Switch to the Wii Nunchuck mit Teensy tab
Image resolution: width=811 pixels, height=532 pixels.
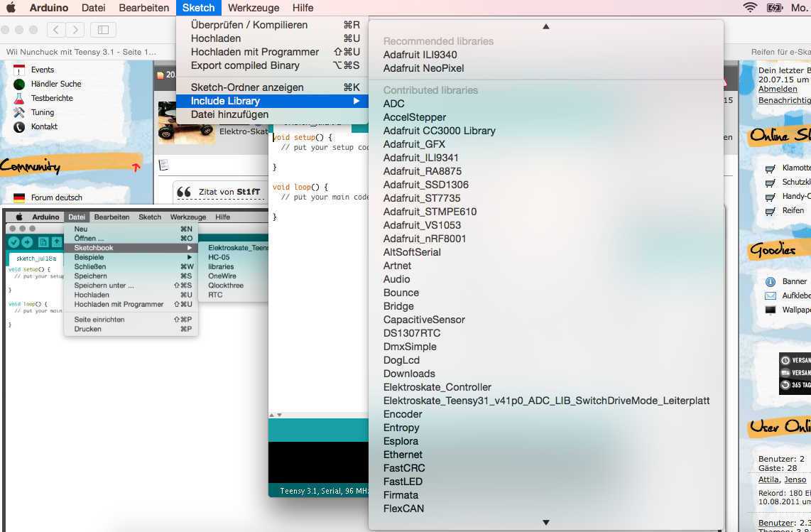[x=81, y=52]
